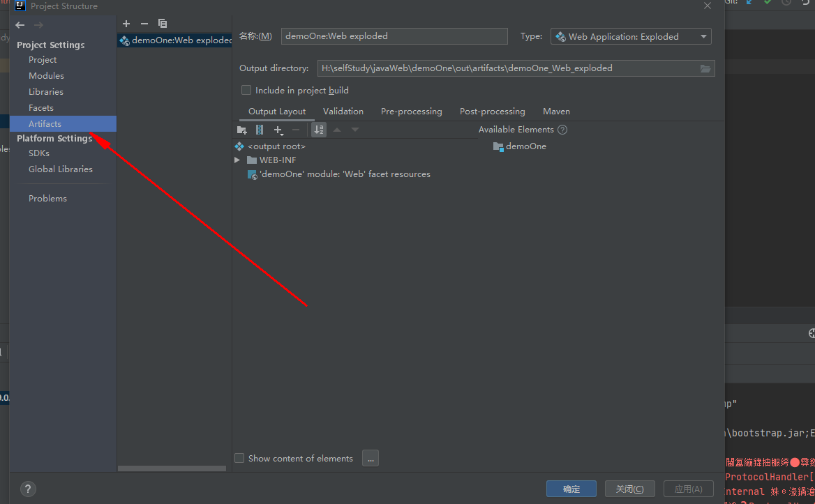Open the Problems section
Viewport: 815px width, 504px height.
[x=48, y=198]
